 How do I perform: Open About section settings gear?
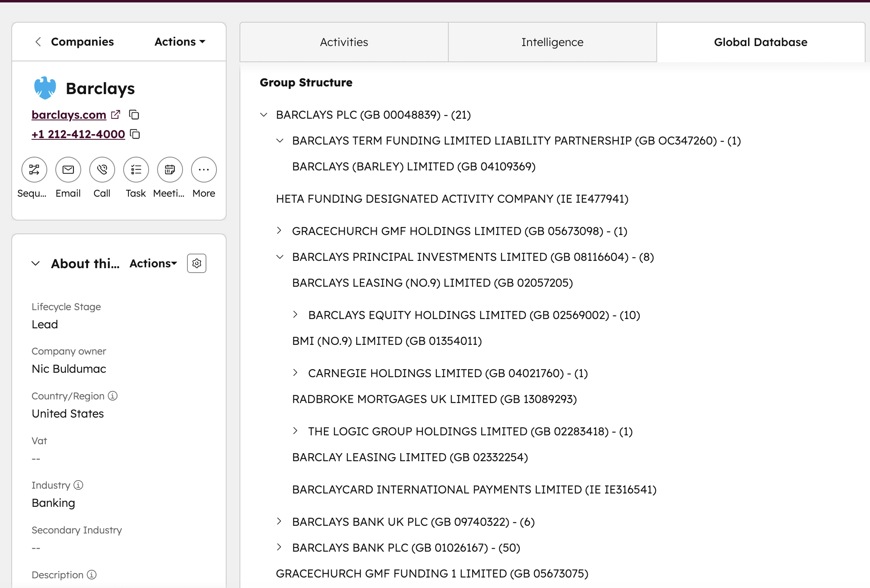[197, 263]
